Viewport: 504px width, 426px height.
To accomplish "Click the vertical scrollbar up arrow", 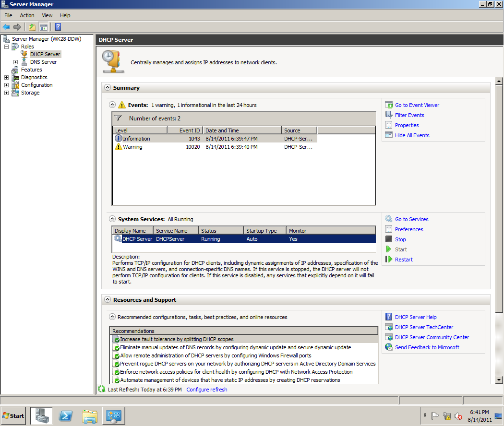I will tap(499, 81).
